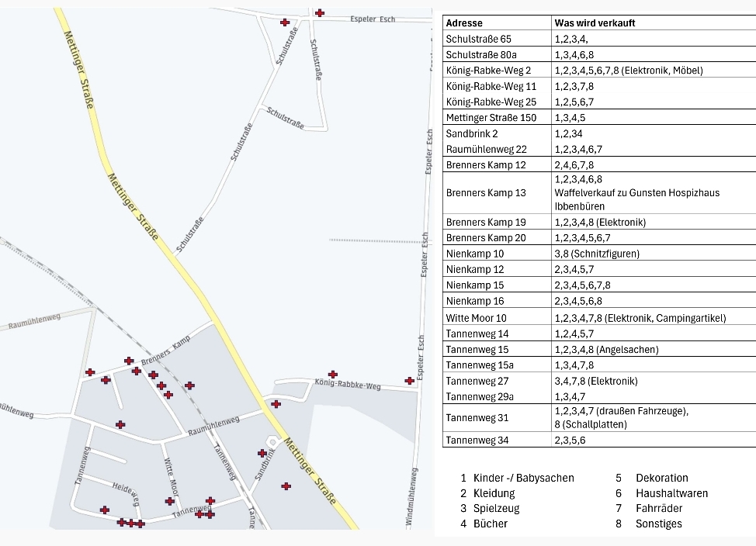
Task: Click the Heideweg street label on map
Action: pyautogui.click(x=127, y=493)
